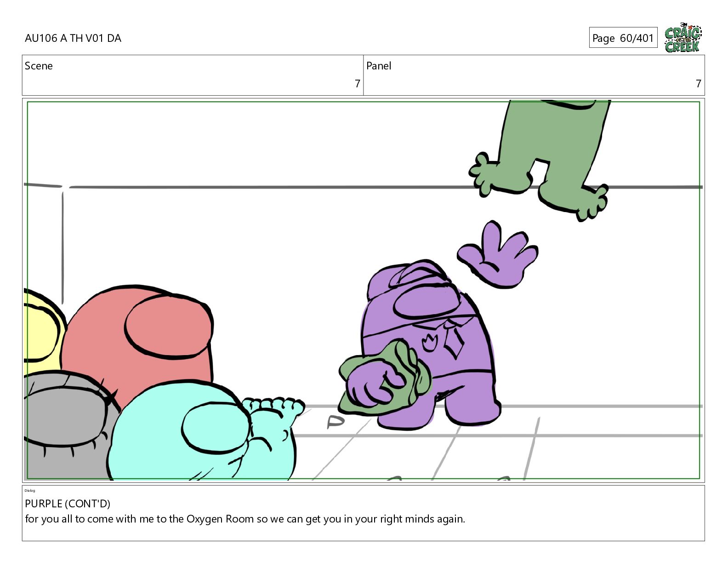728x563 pixels.
Task: Click the Oxygen Room dialog sentence
Action: (x=245, y=519)
